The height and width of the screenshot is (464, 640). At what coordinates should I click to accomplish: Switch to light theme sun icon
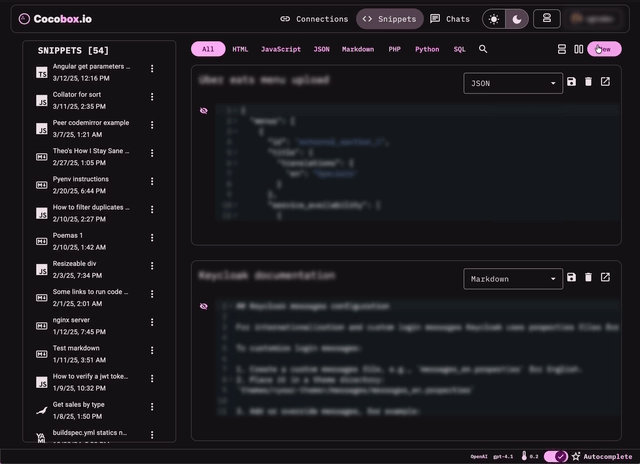[494, 19]
